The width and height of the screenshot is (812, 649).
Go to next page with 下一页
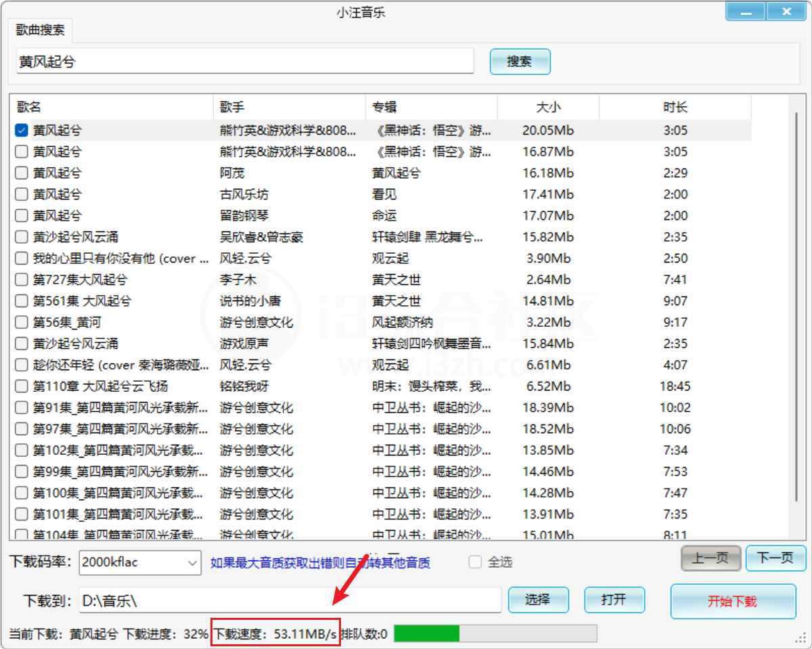point(775,558)
